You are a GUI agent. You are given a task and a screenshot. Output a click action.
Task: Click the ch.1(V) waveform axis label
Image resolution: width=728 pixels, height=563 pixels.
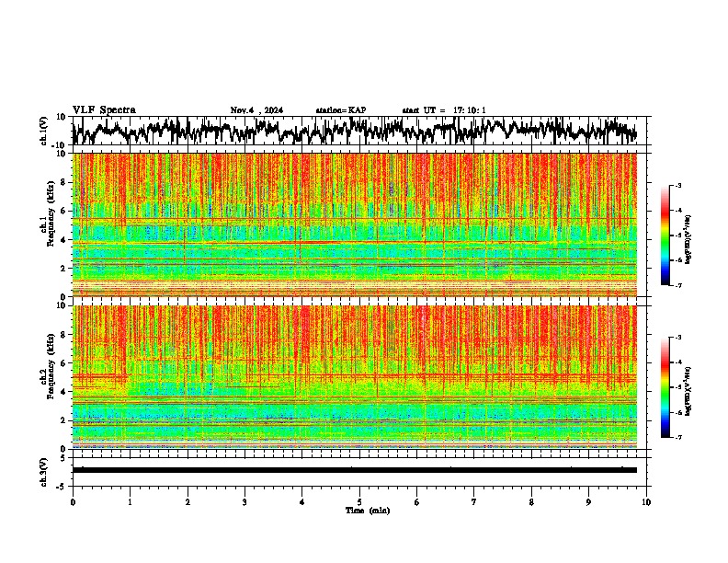[x=44, y=131]
